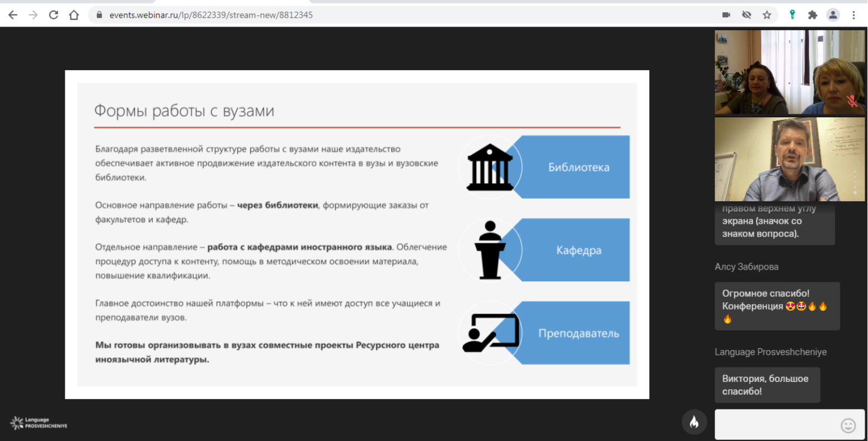Bookmark this page with the star icon
This screenshot has width=868, height=441.
point(767,15)
